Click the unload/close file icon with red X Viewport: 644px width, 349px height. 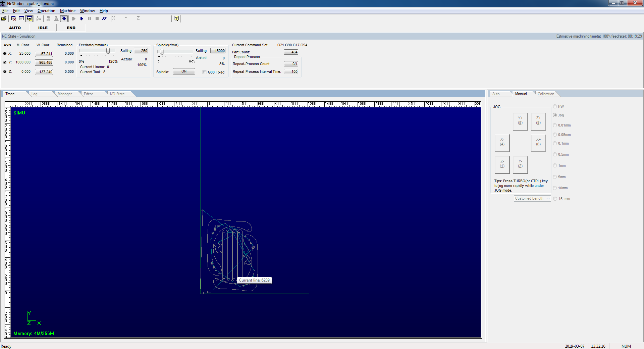14,18
